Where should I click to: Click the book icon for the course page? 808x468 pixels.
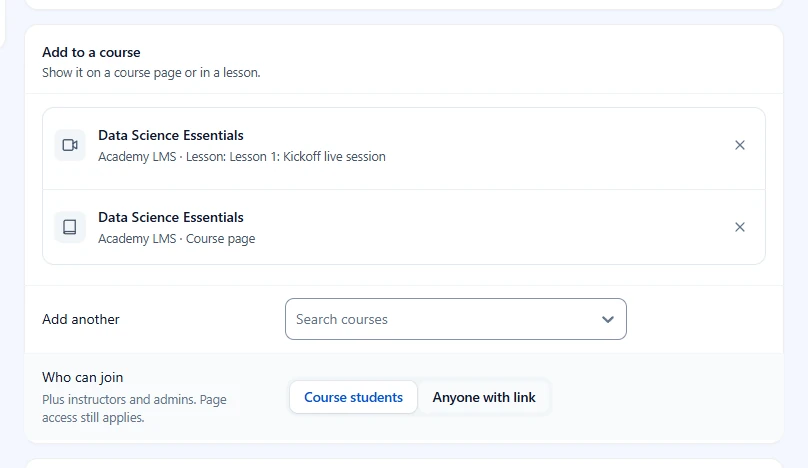click(70, 227)
